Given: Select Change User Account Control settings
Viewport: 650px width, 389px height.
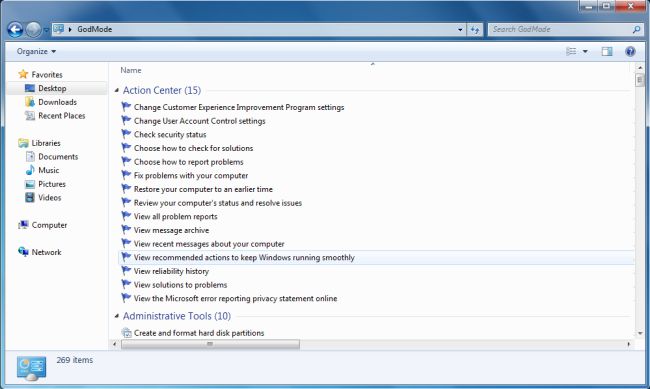Looking at the screenshot, I should coord(199,121).
